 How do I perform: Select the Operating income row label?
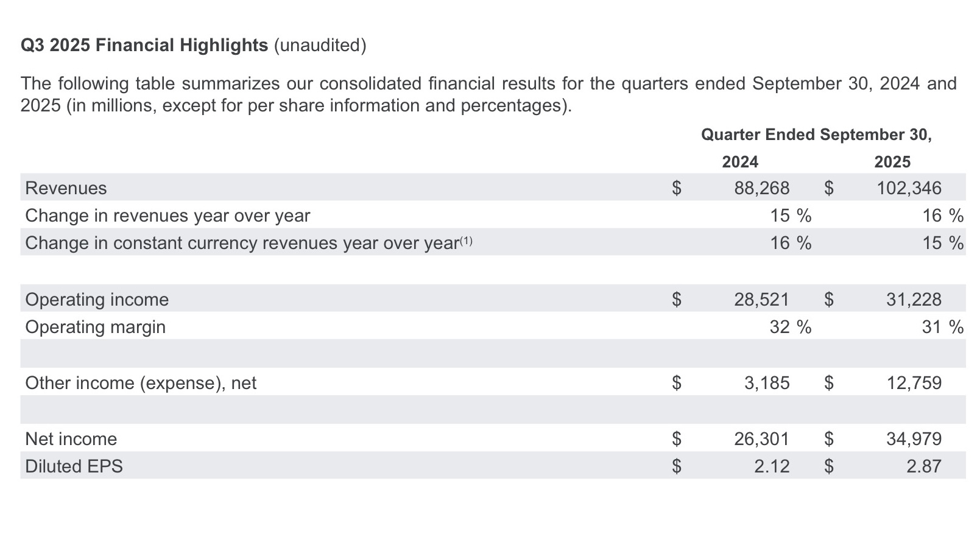pos(97,300)
